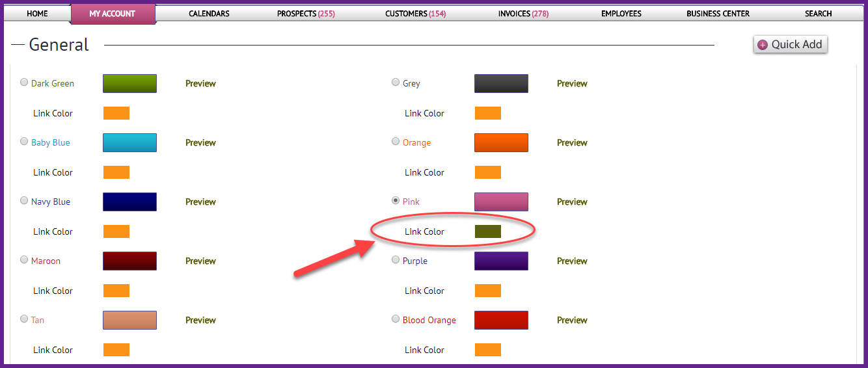This screenshot has height=368, width=868.
Task: Click the Link Color label under Pink
Action: pyautogui.click(x=424, y=231)
